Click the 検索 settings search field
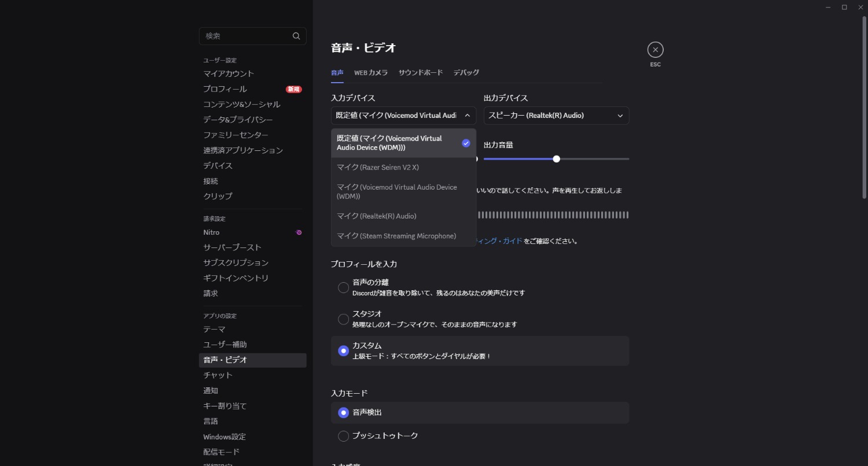The height and width of the screenshot is (466, 868). [246, 36]
